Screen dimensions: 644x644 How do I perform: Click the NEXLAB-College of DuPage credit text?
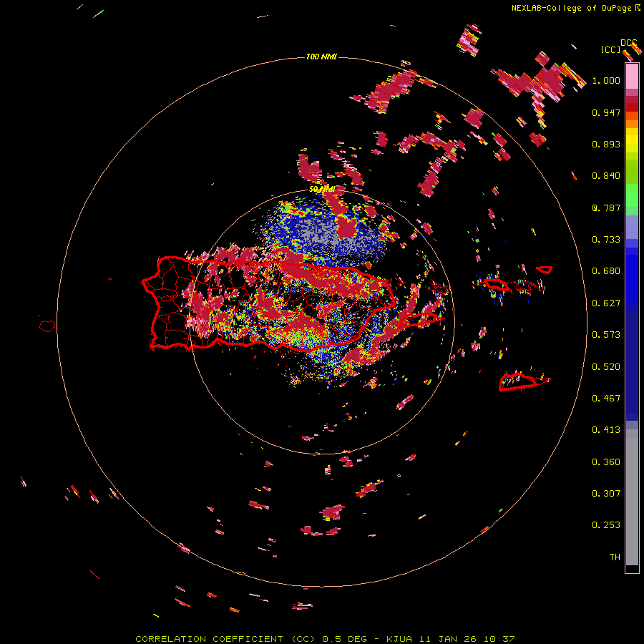pos(572,8)
